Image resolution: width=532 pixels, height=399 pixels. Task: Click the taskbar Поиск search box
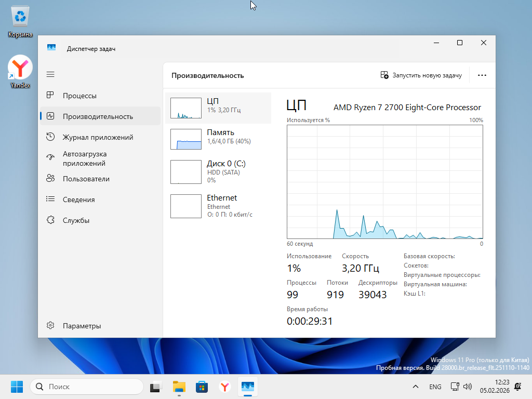coord(86,387)
